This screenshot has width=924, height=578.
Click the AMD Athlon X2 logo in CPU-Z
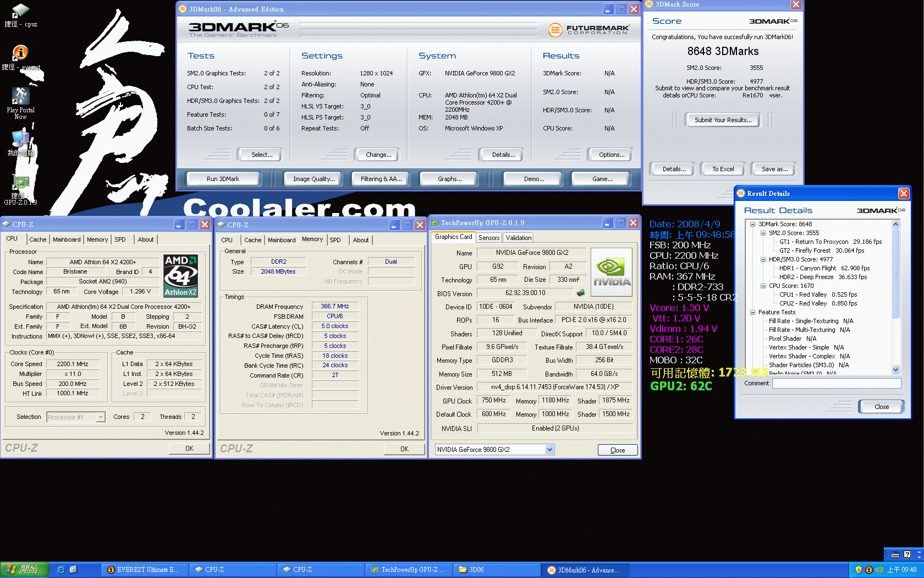(180, 275)
